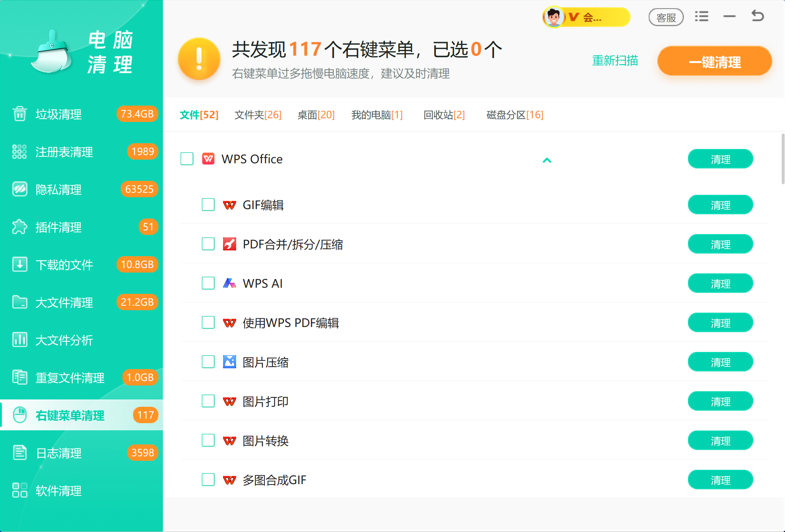785x532 pixels.
Task: Click 下载的文件 download icon
Action: pos(20,264)
